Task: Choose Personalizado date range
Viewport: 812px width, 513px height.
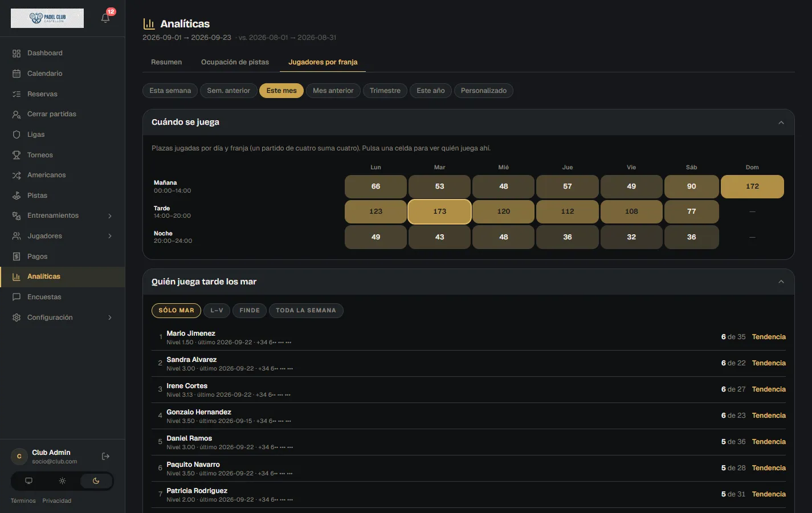Action: pos(484,91)
